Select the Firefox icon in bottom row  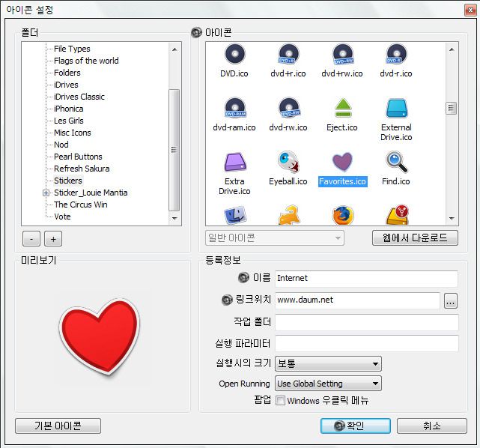point(343,215)
